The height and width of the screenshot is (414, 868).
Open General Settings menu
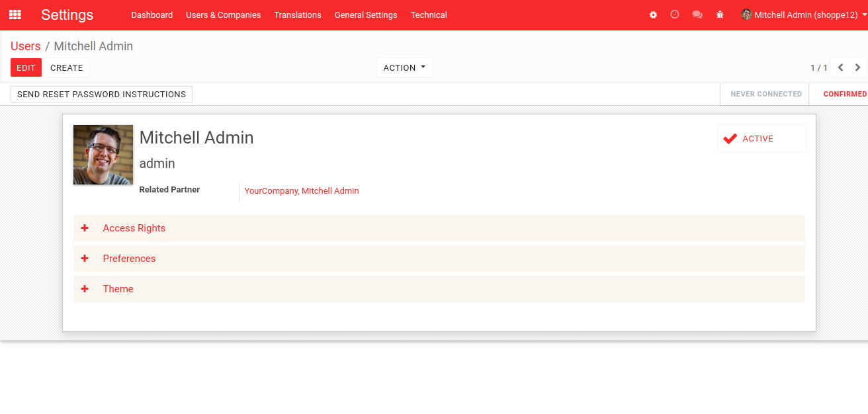pyautogui.click(x=366, y=15)
